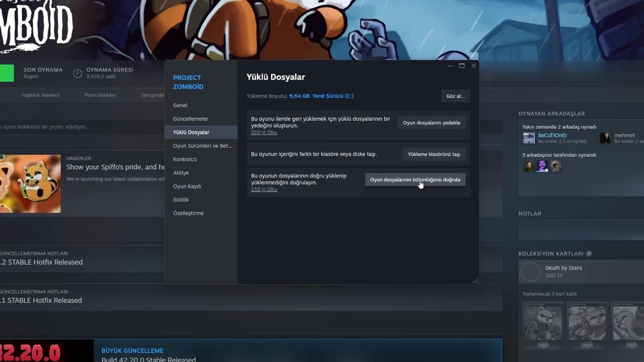Click the dialog resize grip icon
The height and width of the screenshot is (362, 644).
[475, 281]
